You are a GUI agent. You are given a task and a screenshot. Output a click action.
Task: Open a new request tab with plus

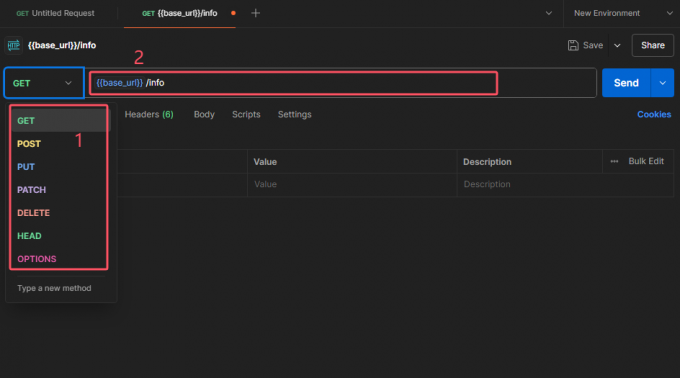(x=255, y=13)
